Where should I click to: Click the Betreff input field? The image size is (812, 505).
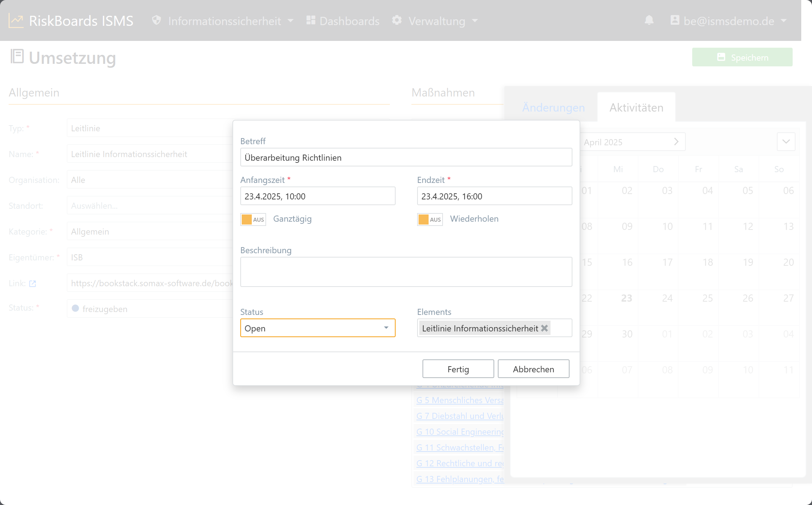click(406, 157)
